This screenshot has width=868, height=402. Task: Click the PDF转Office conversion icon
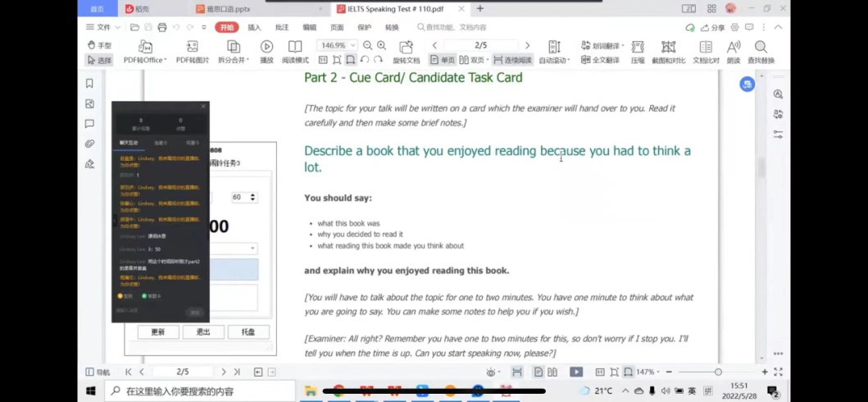pos(145,48)
